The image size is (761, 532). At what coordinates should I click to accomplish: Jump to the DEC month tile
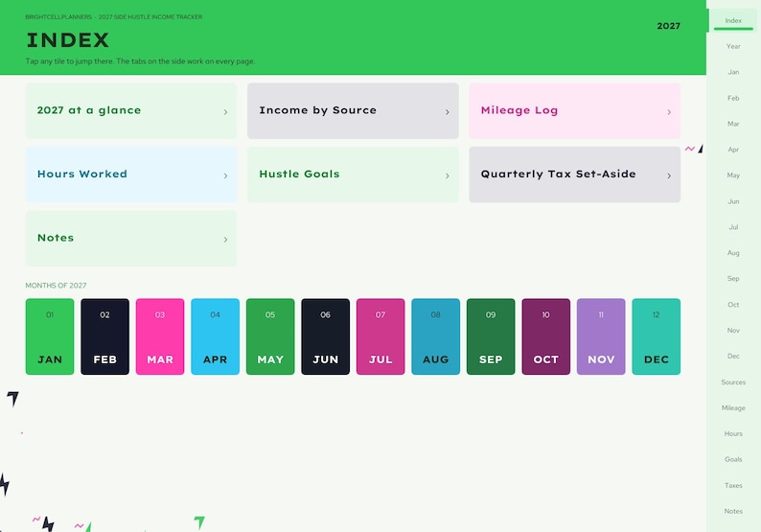tap(657, 336)
